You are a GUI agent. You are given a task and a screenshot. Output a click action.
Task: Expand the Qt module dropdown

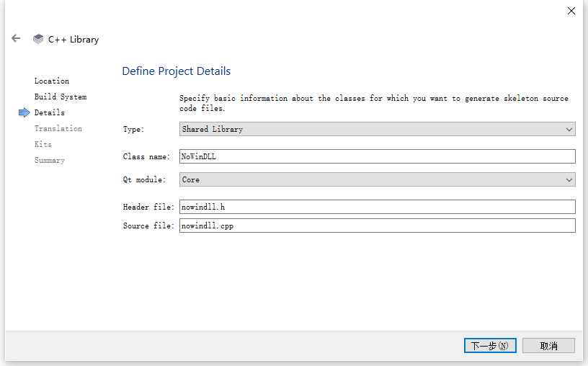[x=378, y=179]
